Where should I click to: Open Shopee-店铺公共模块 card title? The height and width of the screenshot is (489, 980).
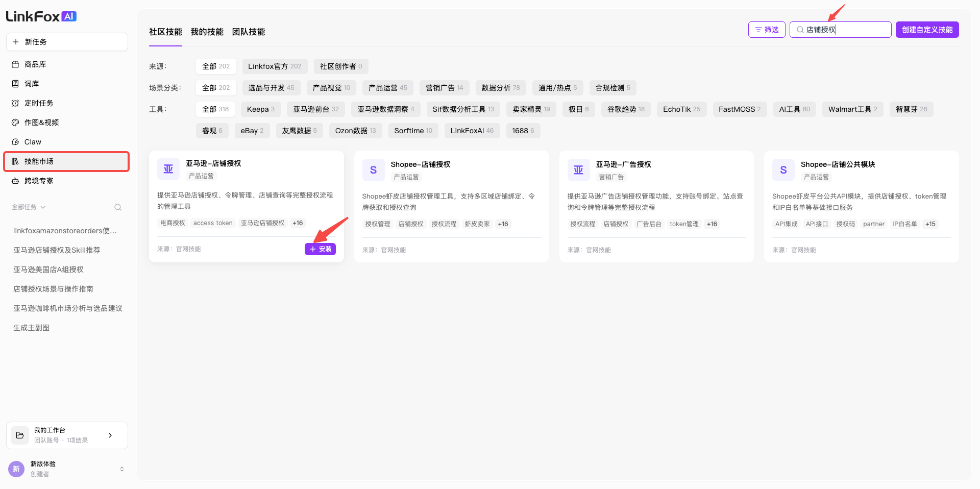[x=838, y=164]
